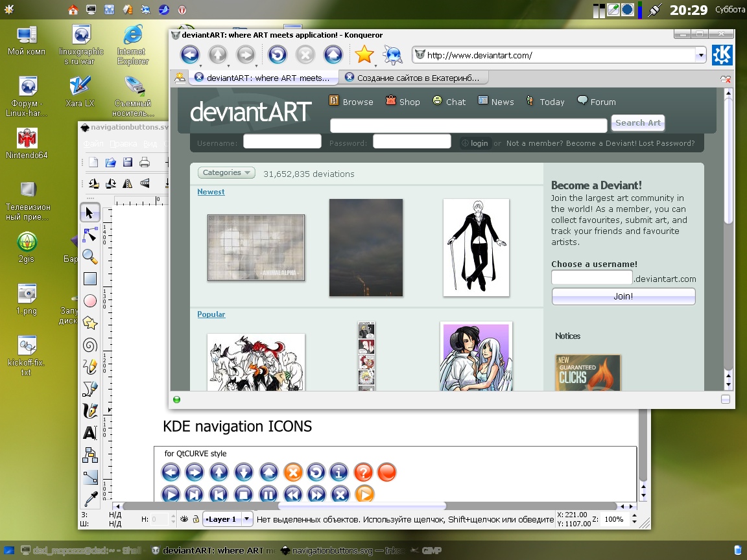Select the Rectangle tool in Inkscape
The width and height of the screenshot is (747, 560).
coord(89,279)
